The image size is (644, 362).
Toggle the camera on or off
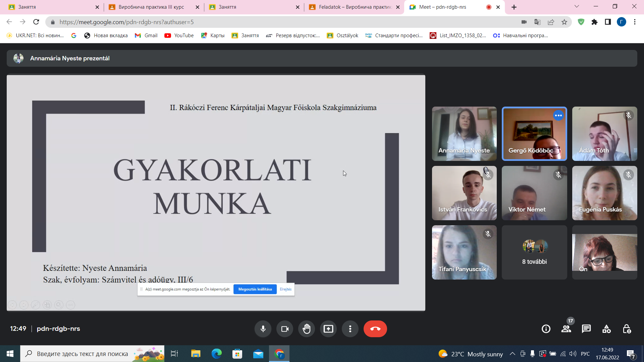285,329
